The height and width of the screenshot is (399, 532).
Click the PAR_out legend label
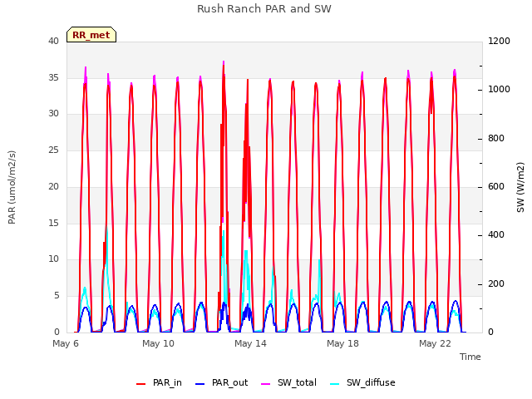(229, 382)
